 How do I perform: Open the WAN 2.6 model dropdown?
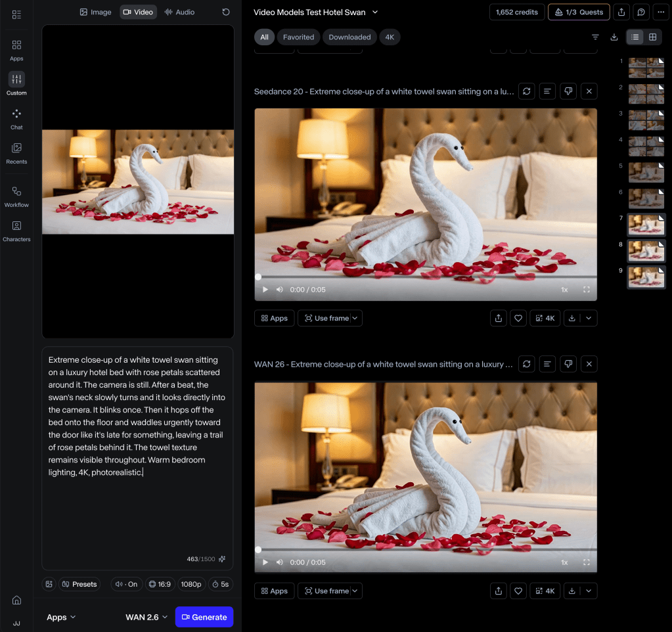[x=146, y=617]
